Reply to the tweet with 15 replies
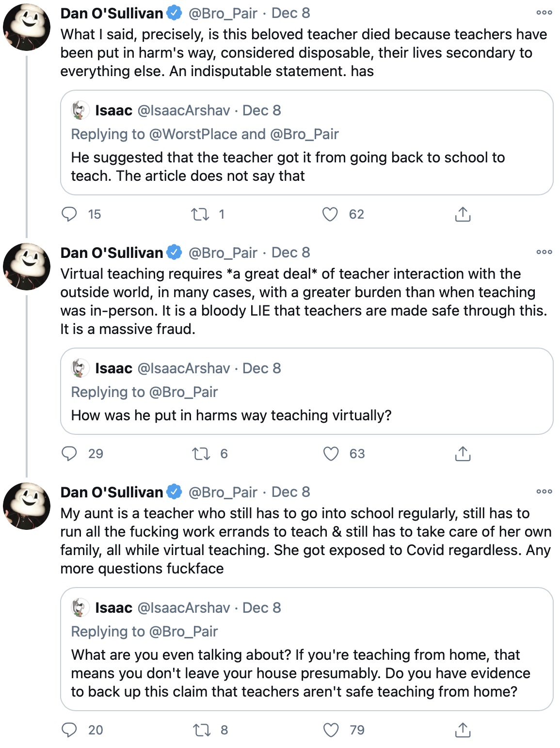 pos(69,214)
